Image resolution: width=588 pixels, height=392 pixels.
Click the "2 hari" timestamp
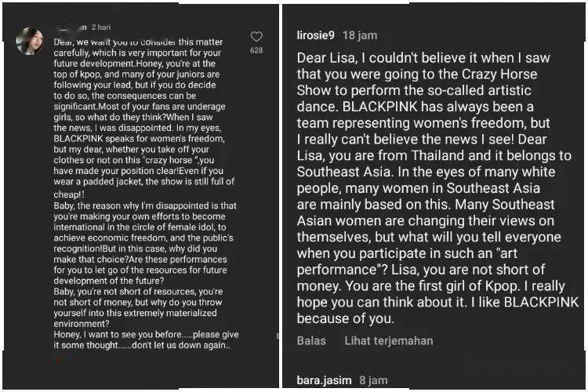(101, 27)
